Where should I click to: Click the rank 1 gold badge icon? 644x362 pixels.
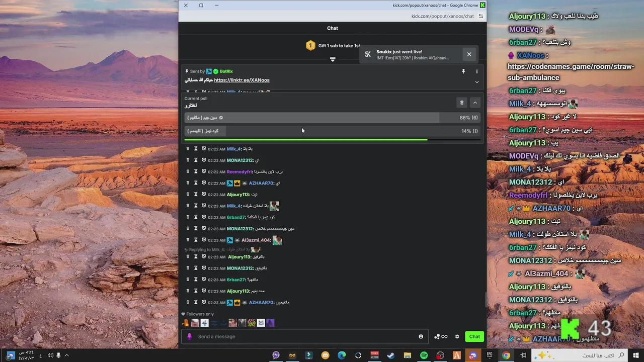[310, 46]
